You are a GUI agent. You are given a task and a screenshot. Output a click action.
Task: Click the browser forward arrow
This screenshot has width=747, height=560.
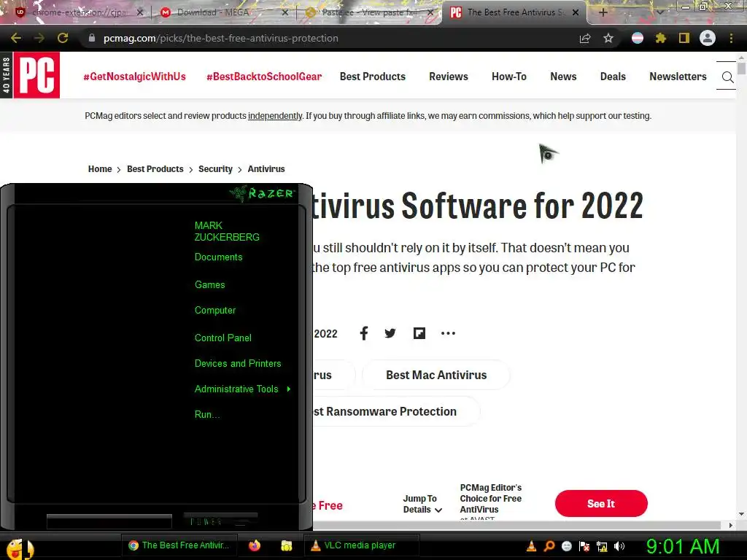point(39,38)
